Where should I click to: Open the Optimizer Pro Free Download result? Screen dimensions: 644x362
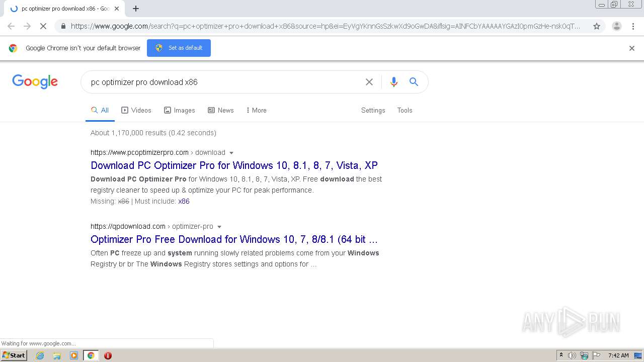pyautogui.click(x=234, y=239)
